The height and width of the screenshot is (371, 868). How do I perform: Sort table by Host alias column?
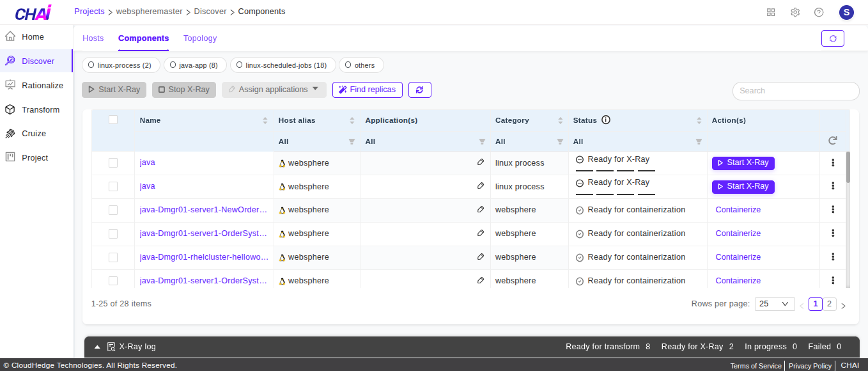pos(352,120)
